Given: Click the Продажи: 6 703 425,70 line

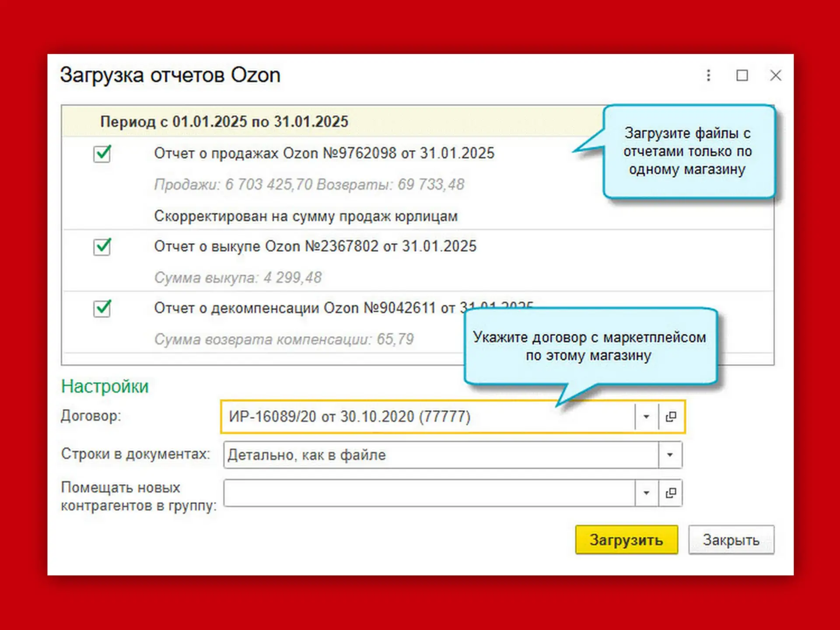Looking at the screenshot, I should tap(309, 184).
